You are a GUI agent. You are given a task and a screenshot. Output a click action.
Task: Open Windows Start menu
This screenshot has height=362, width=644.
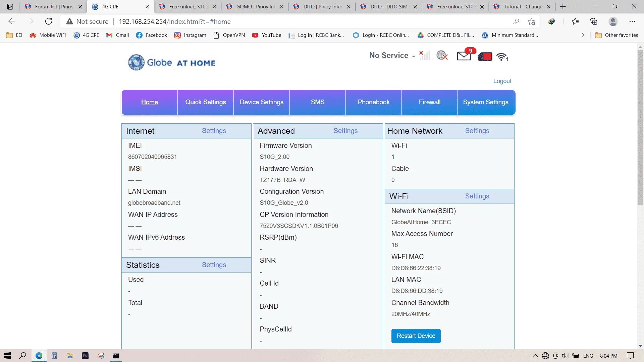7,356
